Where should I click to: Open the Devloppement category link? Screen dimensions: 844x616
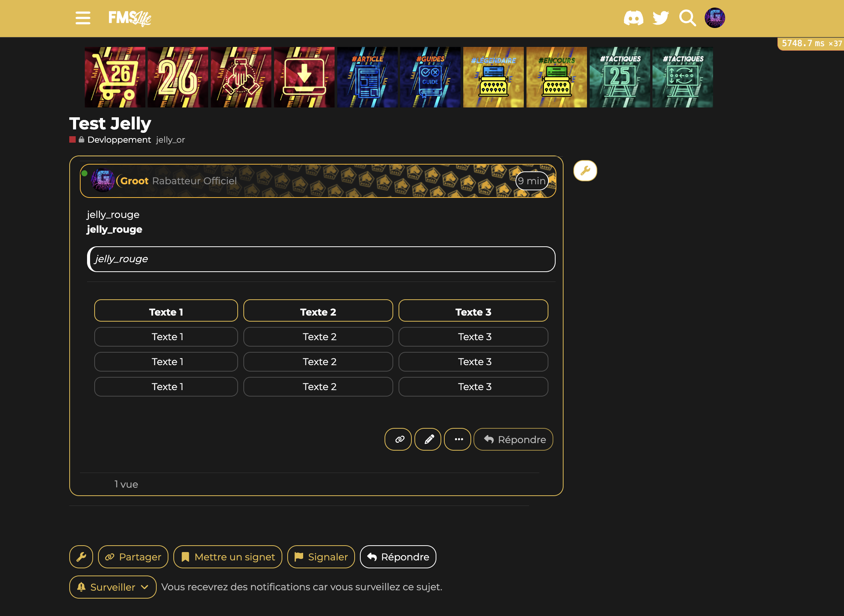pos(119,140)
